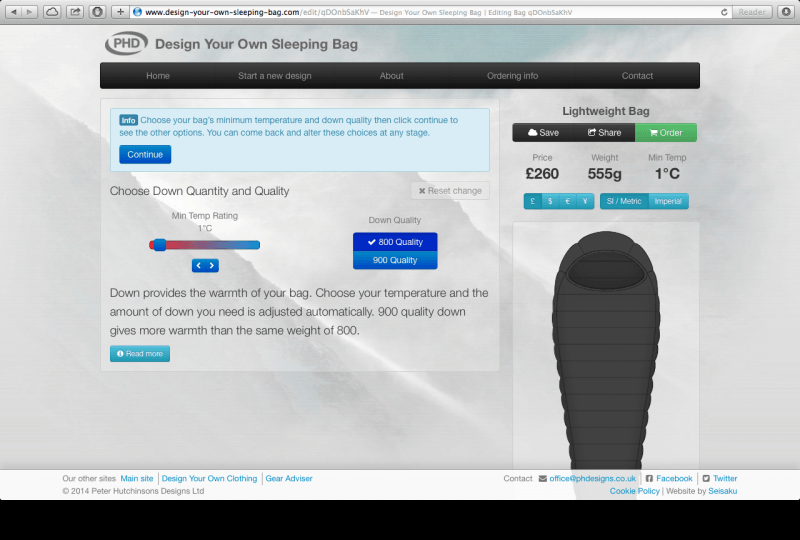Open the Contact navigation item
800x540 pixels.
click(x=637, y=76)
